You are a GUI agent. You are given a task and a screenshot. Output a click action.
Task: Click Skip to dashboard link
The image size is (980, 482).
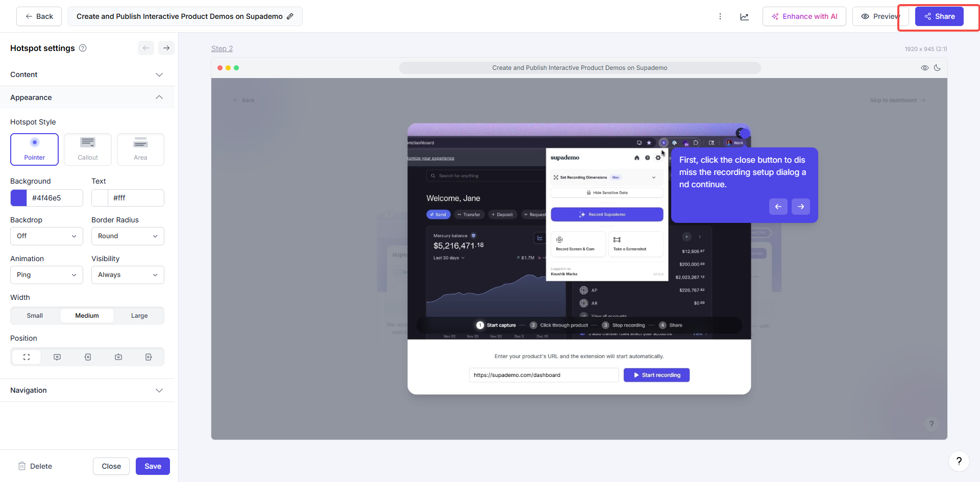pyautogui.click(x=898, y=100)
